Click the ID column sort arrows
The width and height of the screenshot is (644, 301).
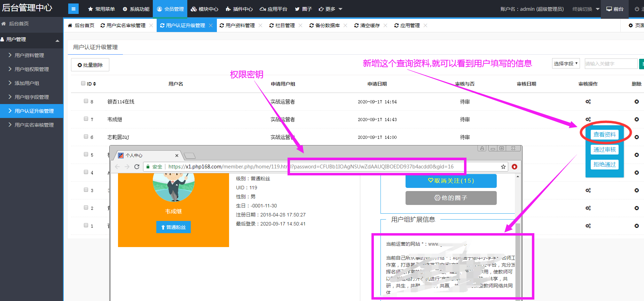[x=94, y=84]
